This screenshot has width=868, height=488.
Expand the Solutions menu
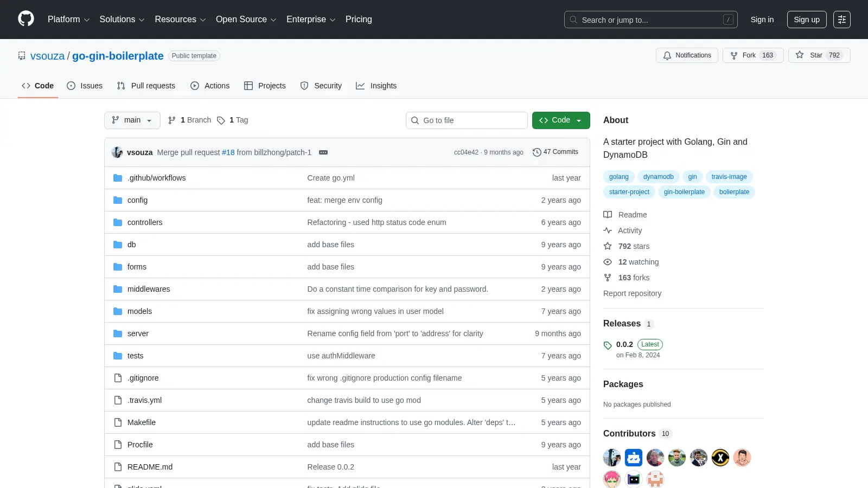[x=122, y=20]
